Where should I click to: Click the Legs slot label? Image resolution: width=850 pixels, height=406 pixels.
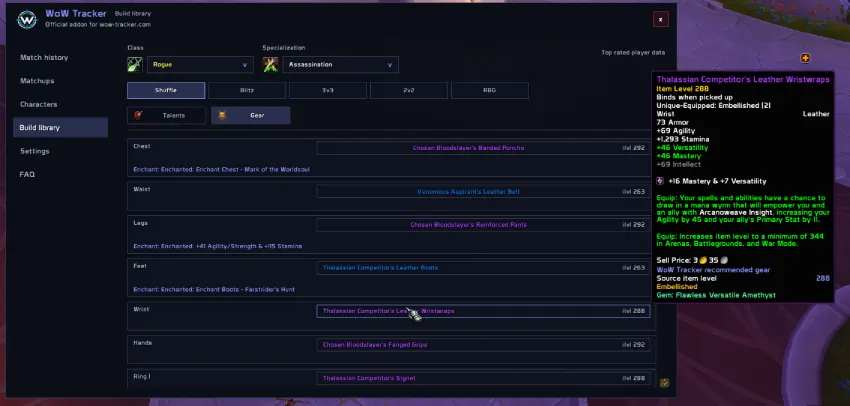[140, 223]
